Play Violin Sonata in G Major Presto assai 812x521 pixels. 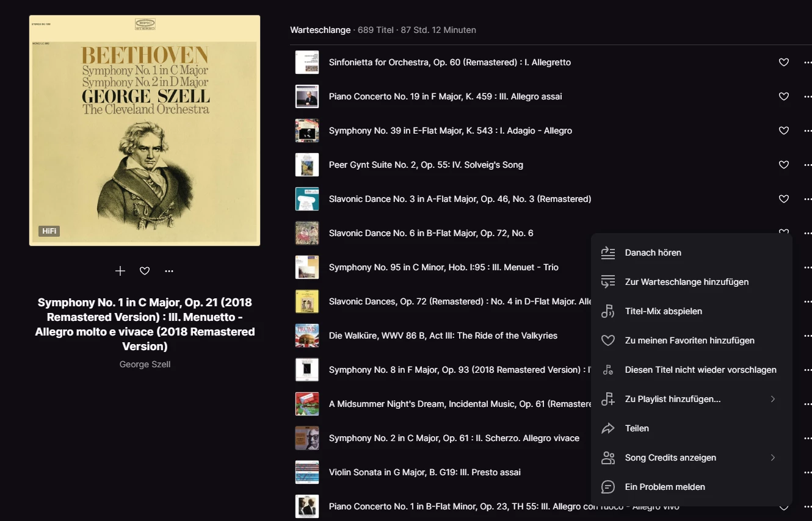click(x=425, y=472)
